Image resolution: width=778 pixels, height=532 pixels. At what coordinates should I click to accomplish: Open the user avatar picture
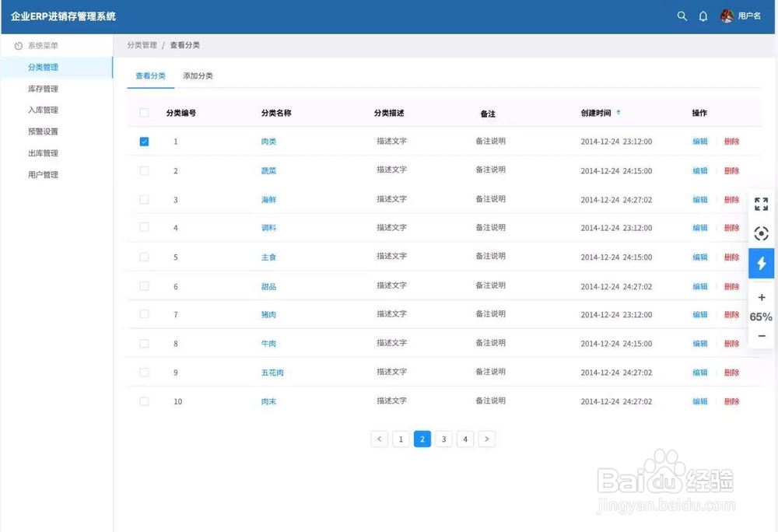727,16
